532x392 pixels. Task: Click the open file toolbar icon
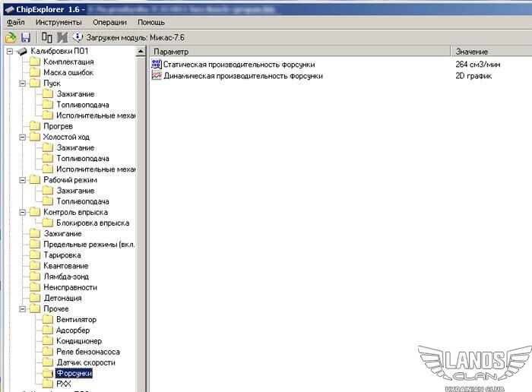[x=11, y=37]
